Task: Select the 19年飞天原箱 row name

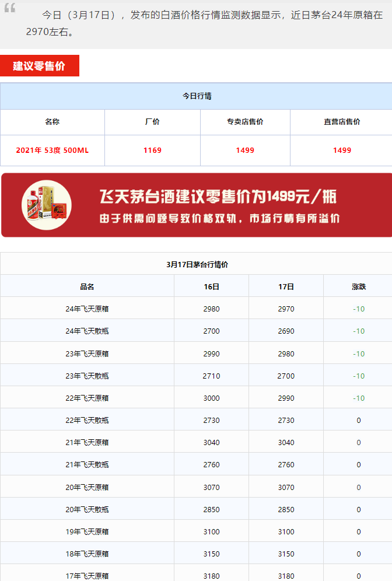Action: click(x=87, y=532)
